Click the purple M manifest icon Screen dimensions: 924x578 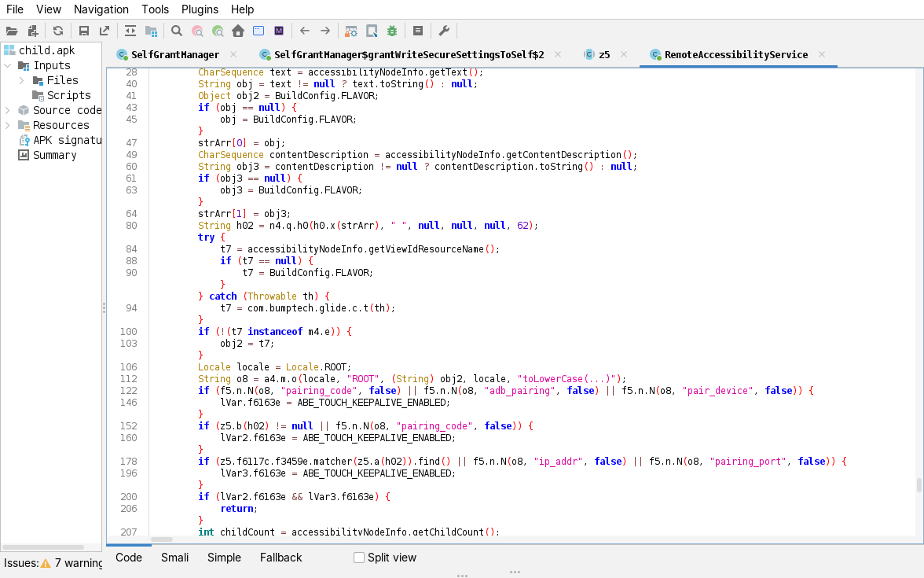[x=279, y=31]
